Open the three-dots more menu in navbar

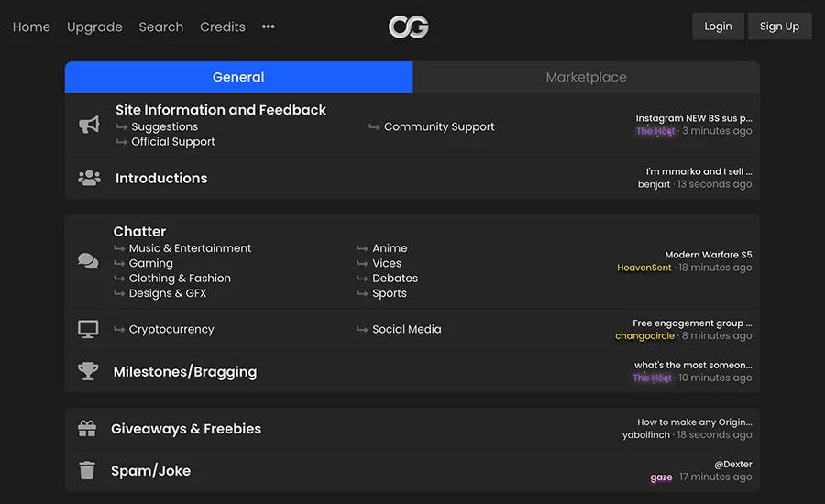pos(269,27)
